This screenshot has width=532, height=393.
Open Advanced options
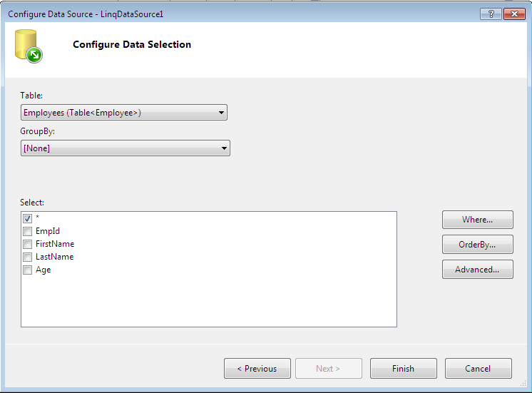tap(477, 270)
